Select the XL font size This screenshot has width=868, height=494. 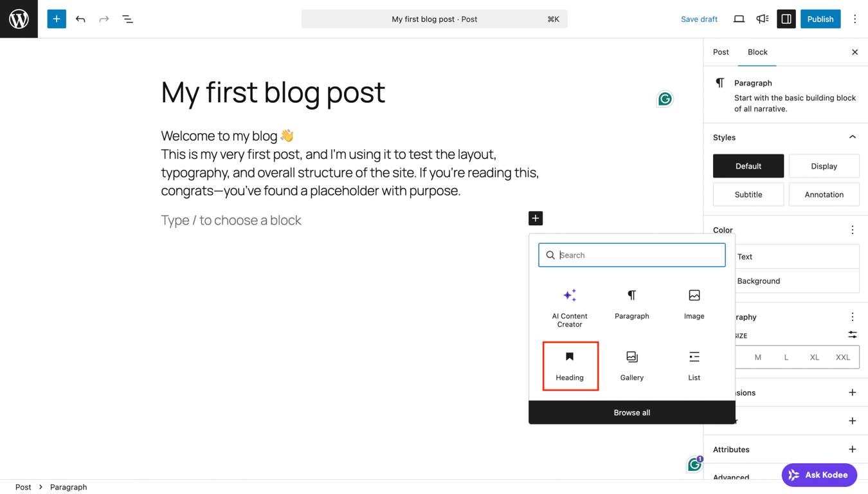814,357
